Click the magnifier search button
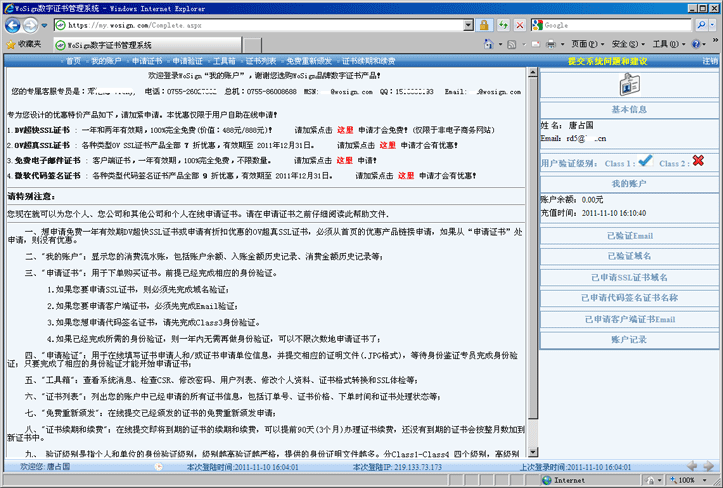The image size is (723, 488). click(x=701, y=25)
